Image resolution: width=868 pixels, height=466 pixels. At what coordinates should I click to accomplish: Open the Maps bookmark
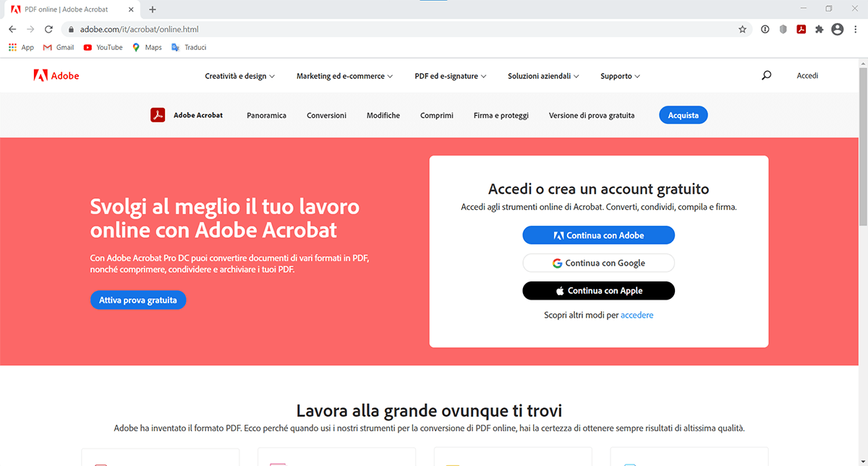point(147,48)
